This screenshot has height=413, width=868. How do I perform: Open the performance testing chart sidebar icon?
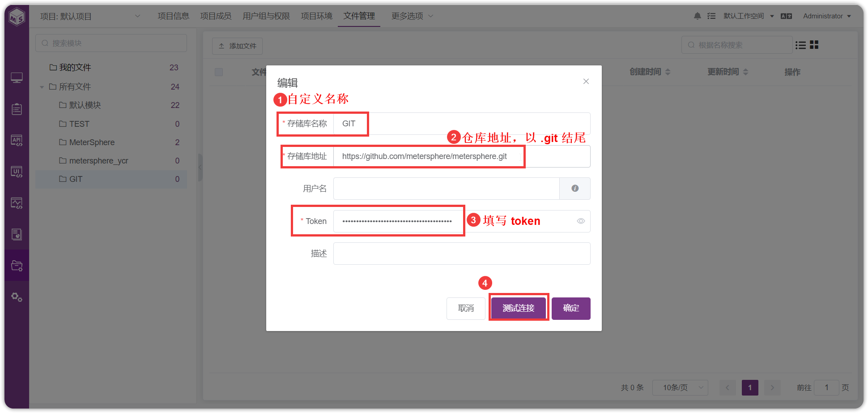[x=17, y=203]
